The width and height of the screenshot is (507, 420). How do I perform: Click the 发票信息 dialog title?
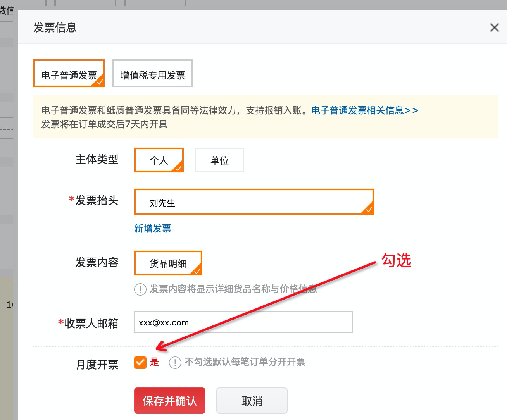point(55,28)
